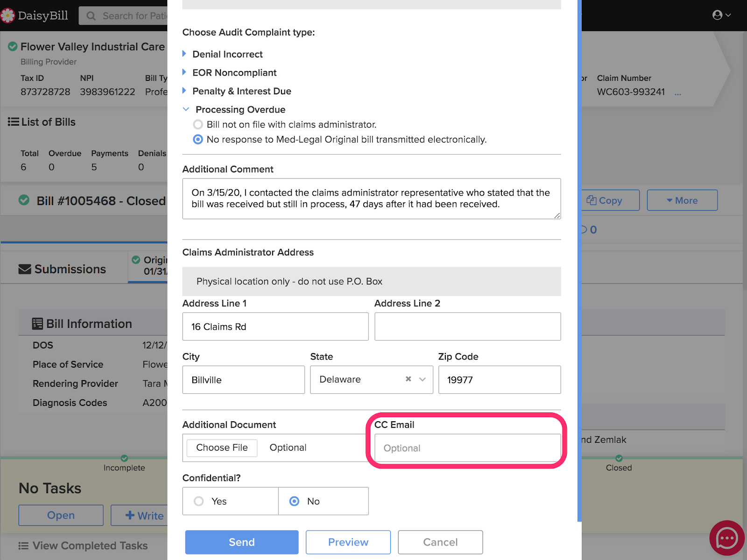Image resolution: width=747 pixels, height=560 pixels.
Task: Click the City field containing Billville
Action: (x=244, y=380)
